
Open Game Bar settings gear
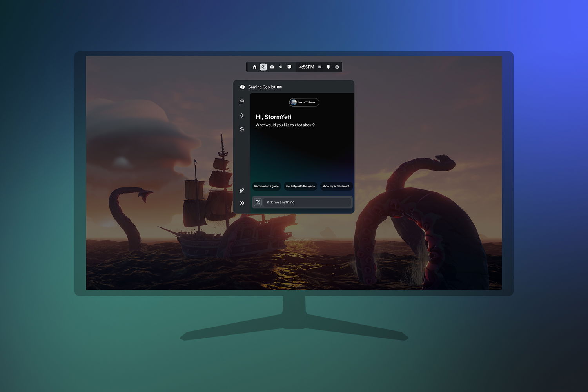(337, 67)
